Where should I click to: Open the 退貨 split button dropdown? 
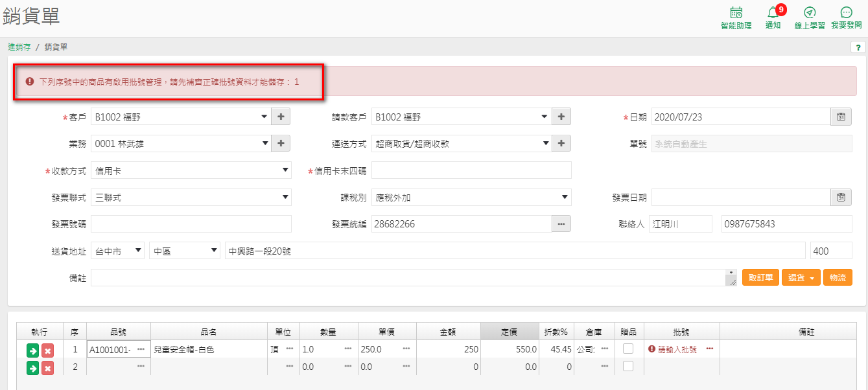pyautogui.click(x=801, y=277)
